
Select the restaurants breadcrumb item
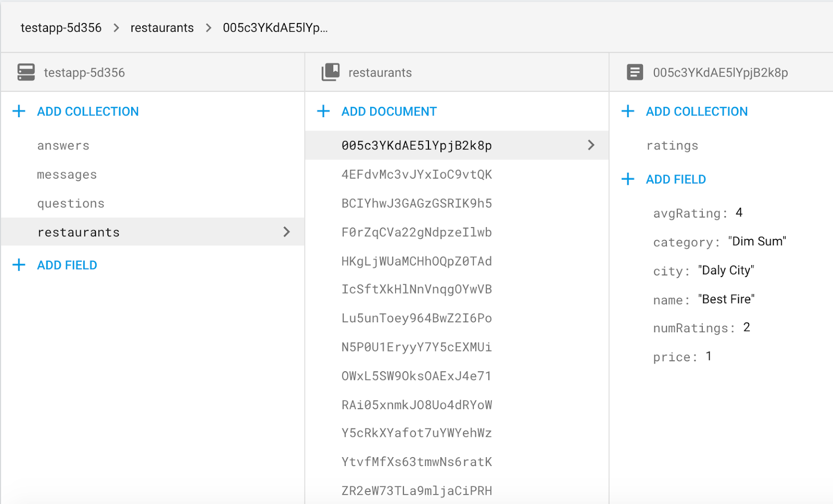tap(162, 28)
